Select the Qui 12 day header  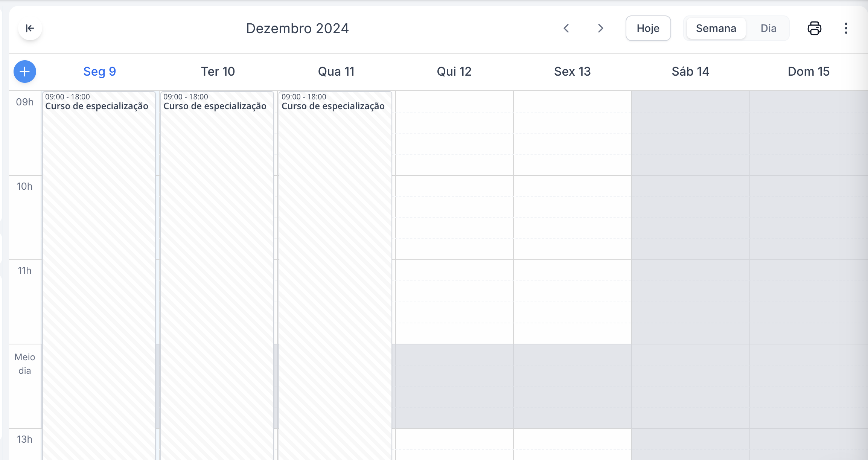pyautogui.click(x=454, y=72)
